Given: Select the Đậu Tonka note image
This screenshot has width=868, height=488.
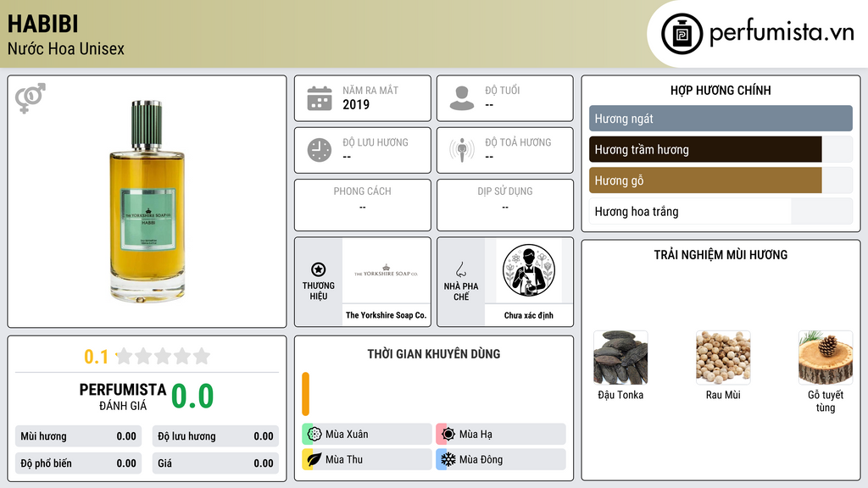Looking at the screenshot, I should point(620,358).
